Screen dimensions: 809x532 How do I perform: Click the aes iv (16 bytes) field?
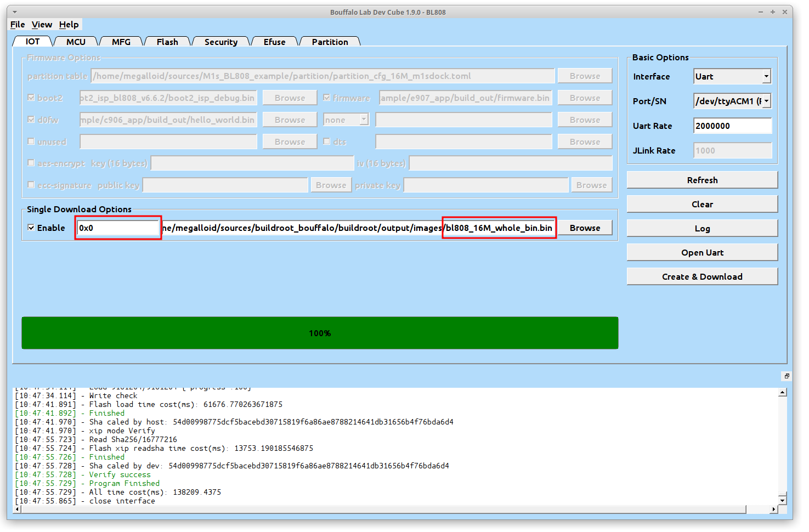511,163
